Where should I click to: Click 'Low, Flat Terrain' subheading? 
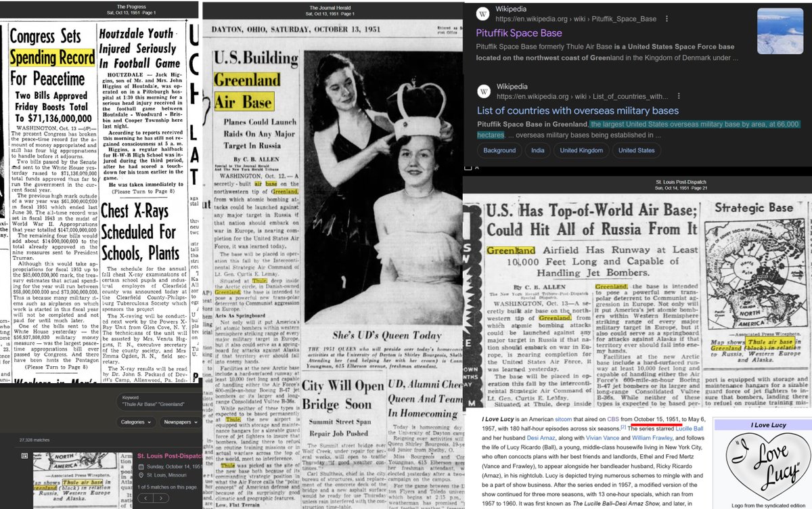point(238,504)
